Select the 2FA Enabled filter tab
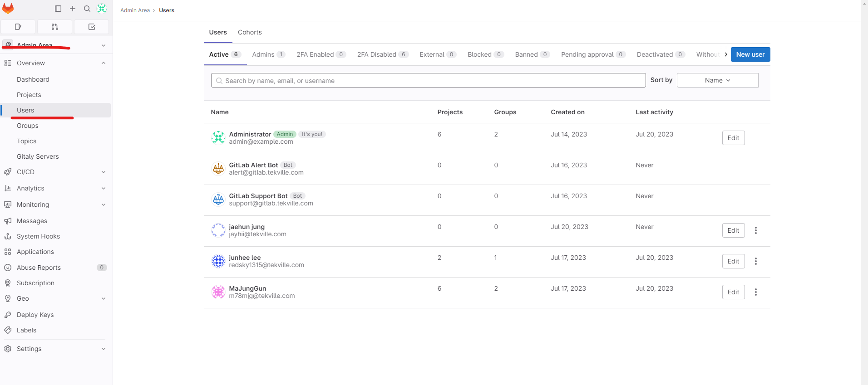This screenshot has height=385, width=868. (321, 54)
